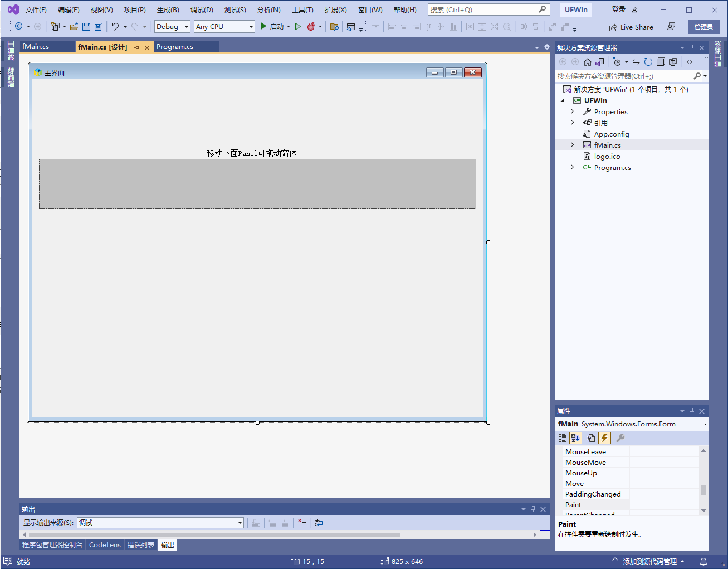Switch to the 错误列表 tab
The image size is (728, 569).
(x=141, y=545)
